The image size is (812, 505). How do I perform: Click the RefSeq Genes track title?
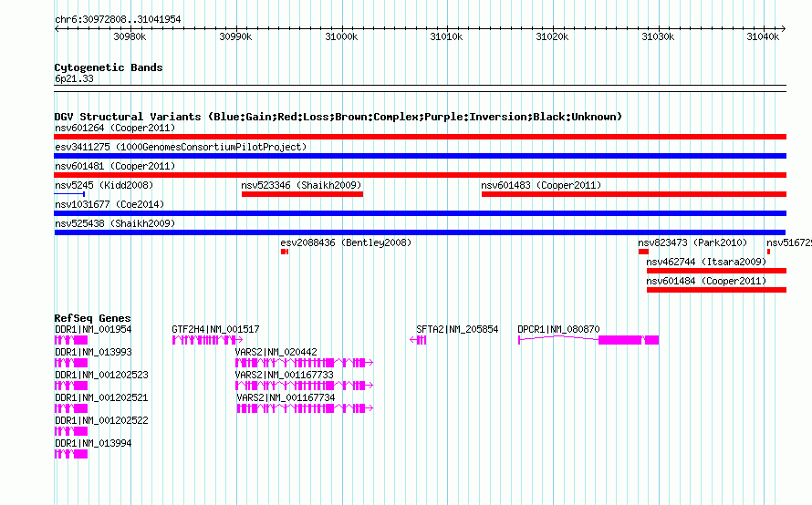(x=92, y=318)
